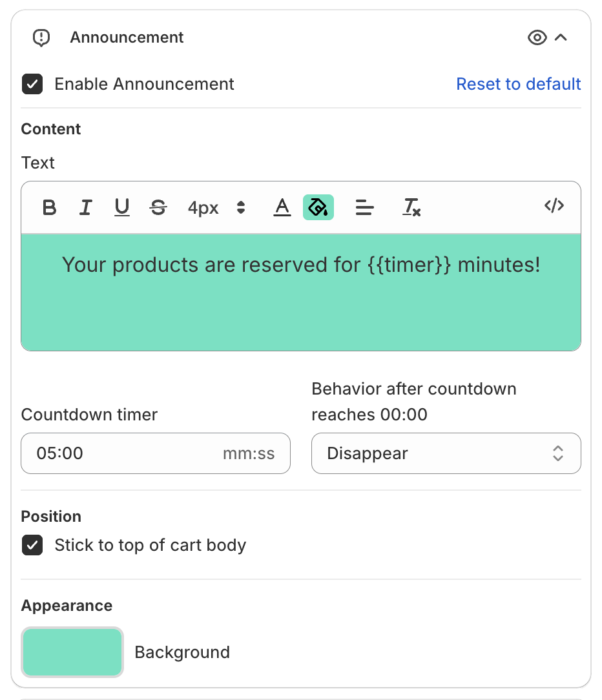The image size is (602, 700).
Task: Click the Announcement speech bubble icon
Action: (41, 38)
